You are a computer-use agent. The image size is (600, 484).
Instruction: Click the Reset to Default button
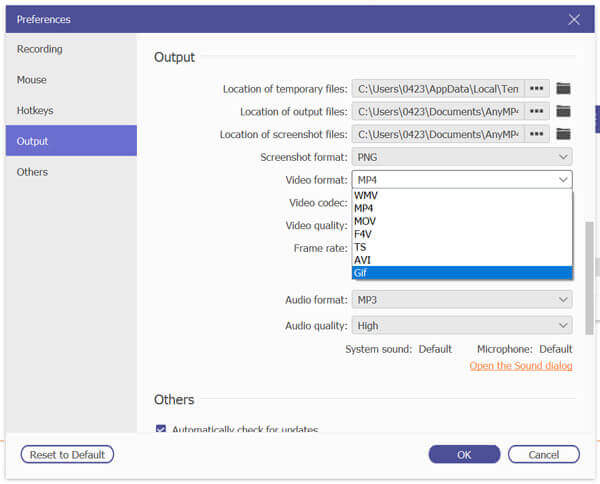67,455
